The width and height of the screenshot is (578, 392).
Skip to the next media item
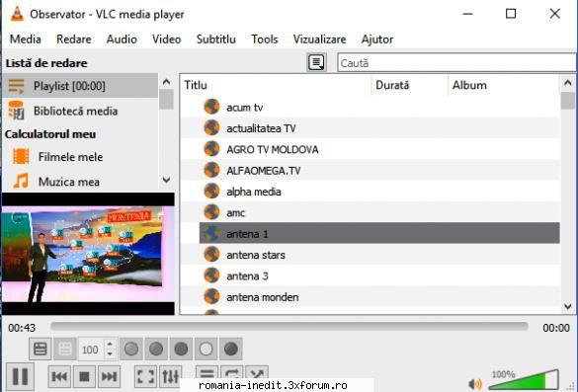[x=109, y=376]
